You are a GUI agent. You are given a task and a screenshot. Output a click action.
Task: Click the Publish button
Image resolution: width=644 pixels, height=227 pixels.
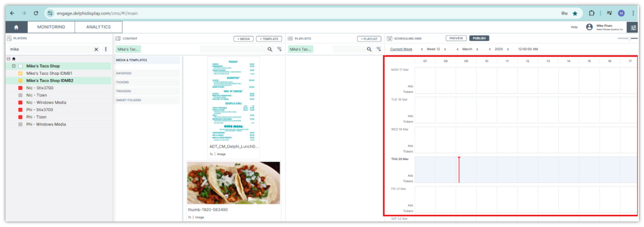coord(479,38)
